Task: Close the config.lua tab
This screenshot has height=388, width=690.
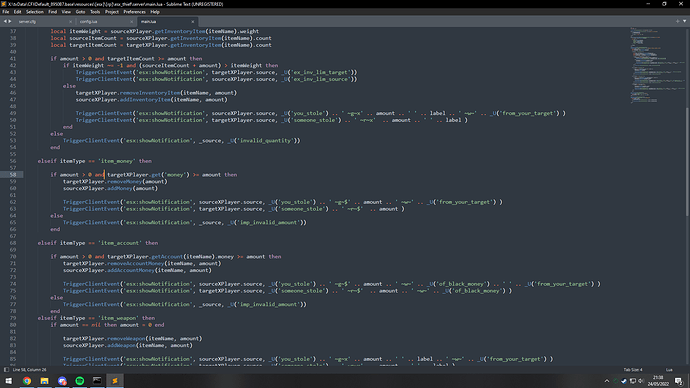Action: click(131, 22)
